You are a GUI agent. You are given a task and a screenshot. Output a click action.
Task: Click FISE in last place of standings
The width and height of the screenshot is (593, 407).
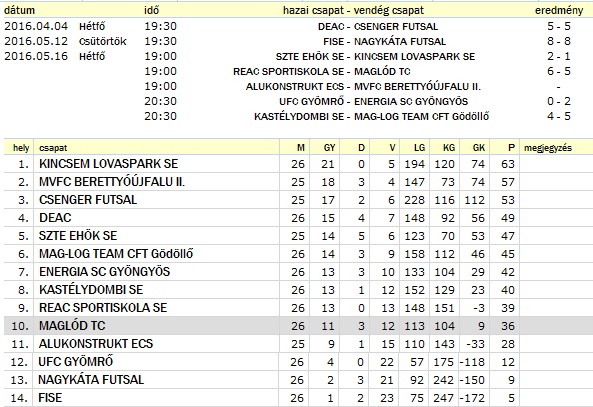click(50, 398)
